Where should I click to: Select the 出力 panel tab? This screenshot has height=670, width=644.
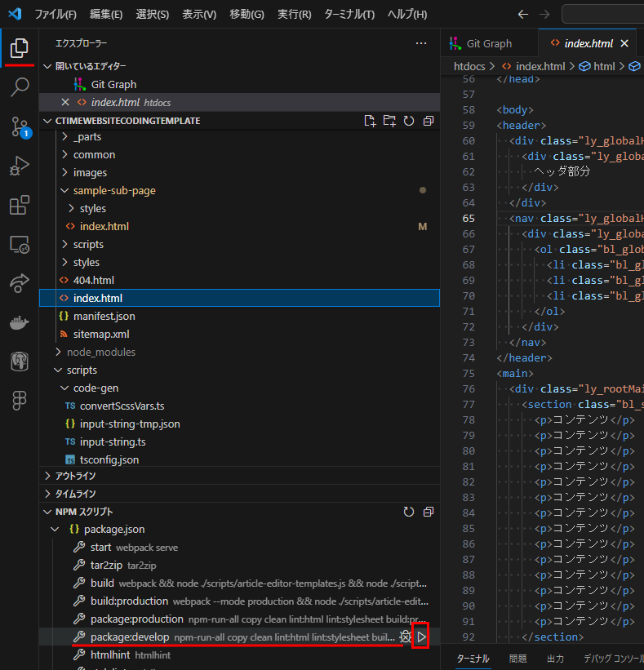click(556, 659)
